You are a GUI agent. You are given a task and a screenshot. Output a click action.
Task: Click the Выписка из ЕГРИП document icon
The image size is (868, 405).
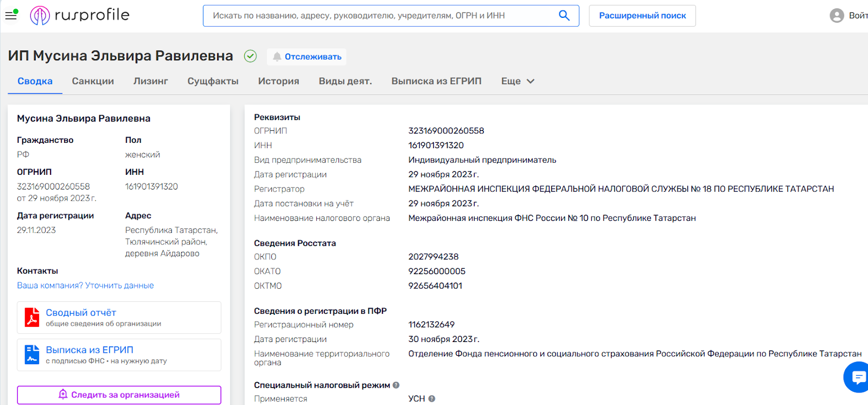click(x=32, y=355)
